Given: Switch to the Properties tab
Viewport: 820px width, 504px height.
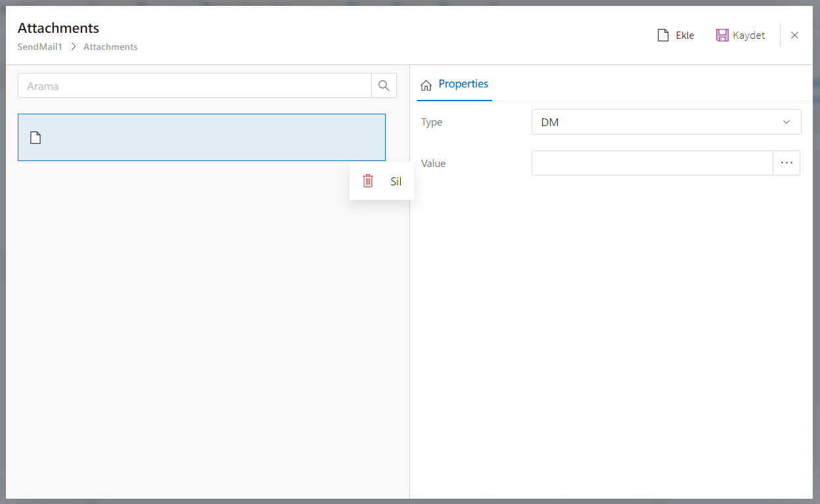Looking at the screenshot, I should (x=463, y=84).
